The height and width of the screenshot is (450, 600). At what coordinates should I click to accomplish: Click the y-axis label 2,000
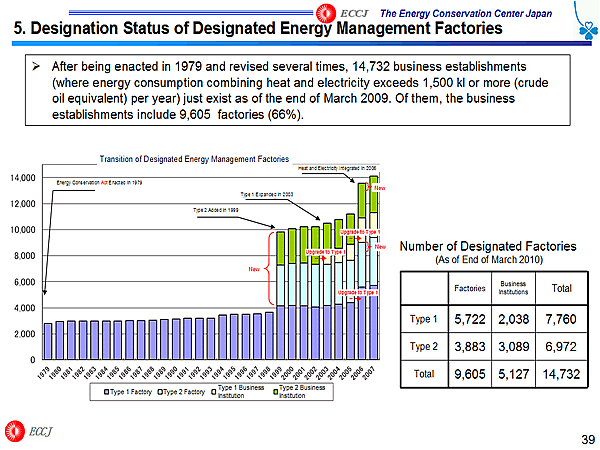tap(25, 334)
